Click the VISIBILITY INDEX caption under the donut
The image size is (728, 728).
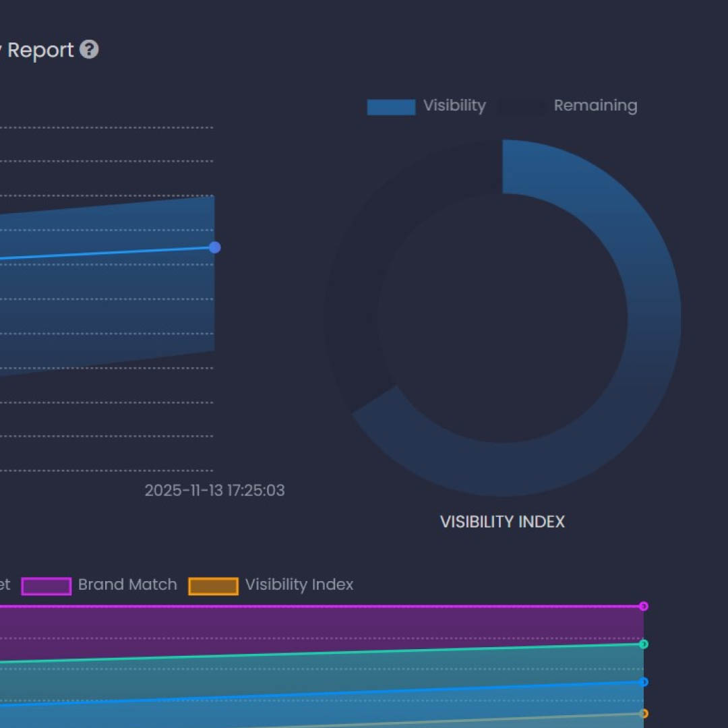[502, 522]
